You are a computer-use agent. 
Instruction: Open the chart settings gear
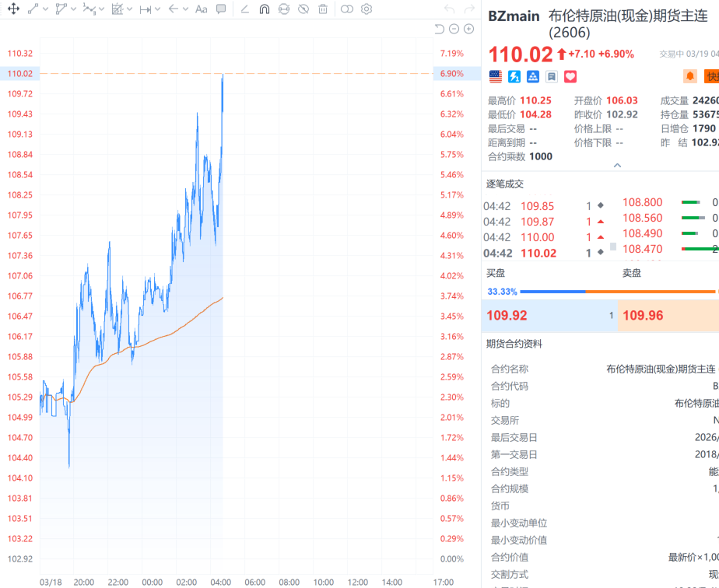[367, 9]
